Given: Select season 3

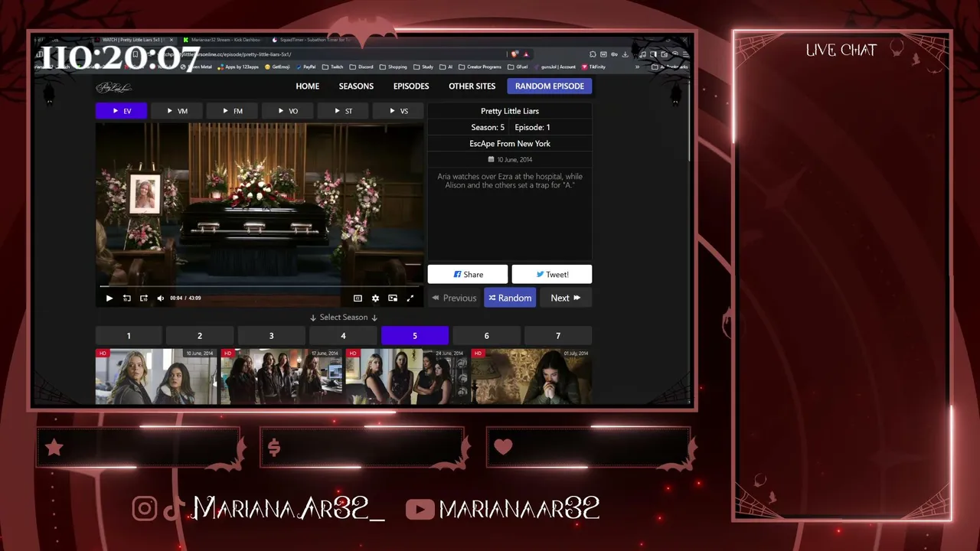Looking at the screenshot, I should click(271, 336).
